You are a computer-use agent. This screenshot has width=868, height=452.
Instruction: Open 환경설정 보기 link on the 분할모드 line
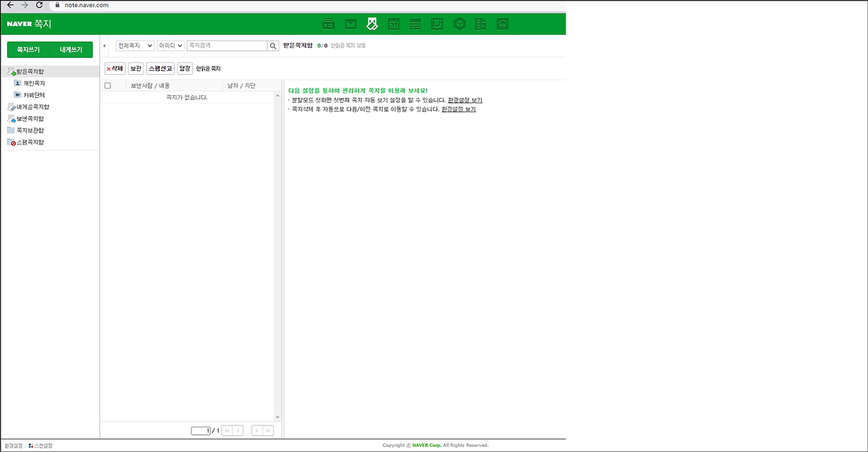(465, 101)
